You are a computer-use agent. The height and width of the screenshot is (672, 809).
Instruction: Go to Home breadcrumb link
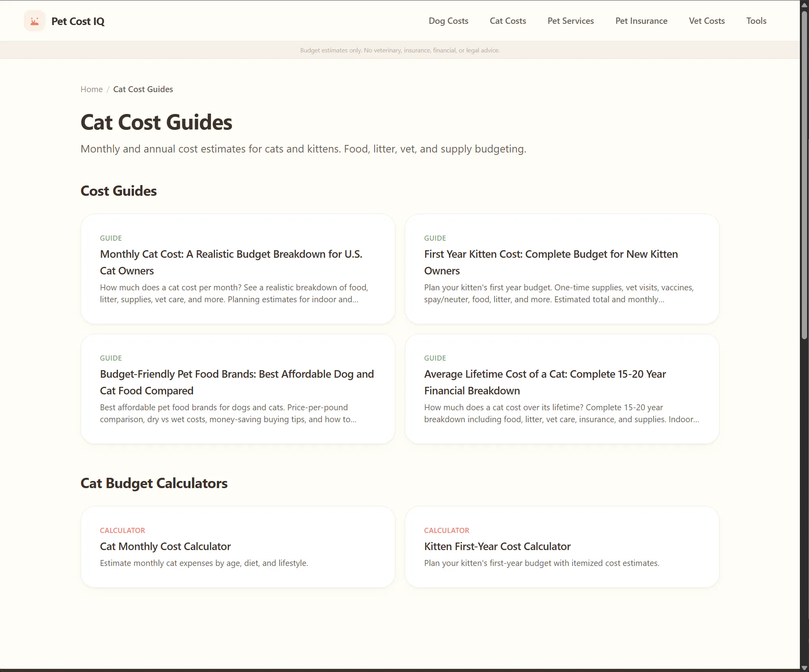click(91, 89)
